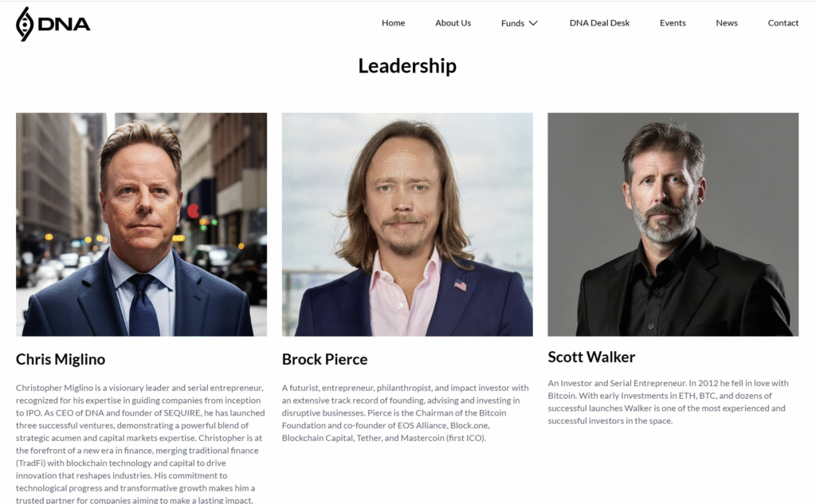Open the About Us page
Screen dimensions: 816x504
click(x=453, y=23)
